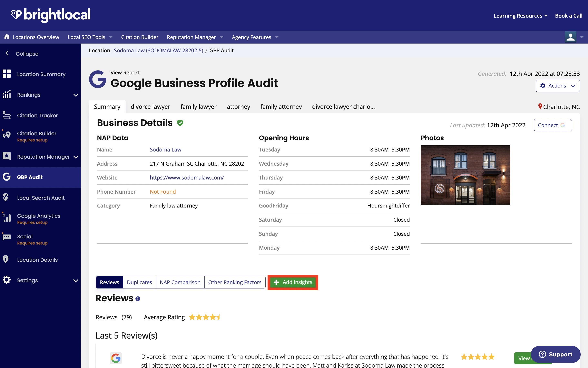Click the address '217 N Graham St' text
This screenshot has width=588, height=368.
tap(197, 164)
